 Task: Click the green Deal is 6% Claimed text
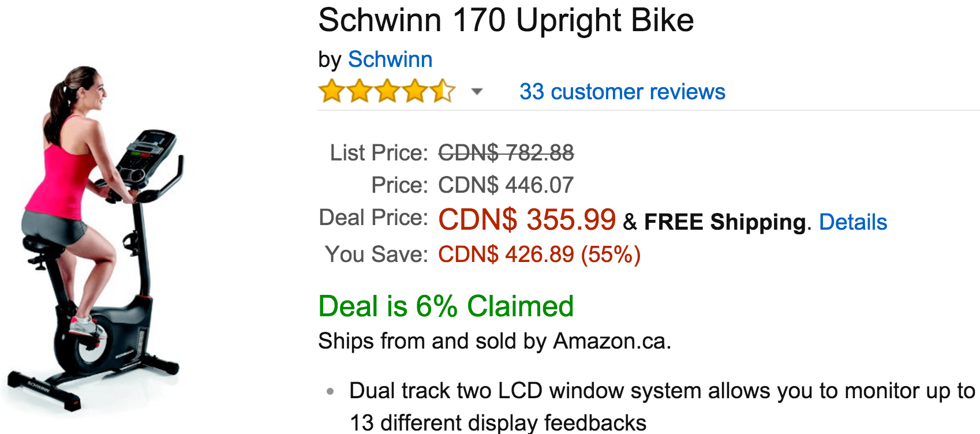tap(446, 306)
